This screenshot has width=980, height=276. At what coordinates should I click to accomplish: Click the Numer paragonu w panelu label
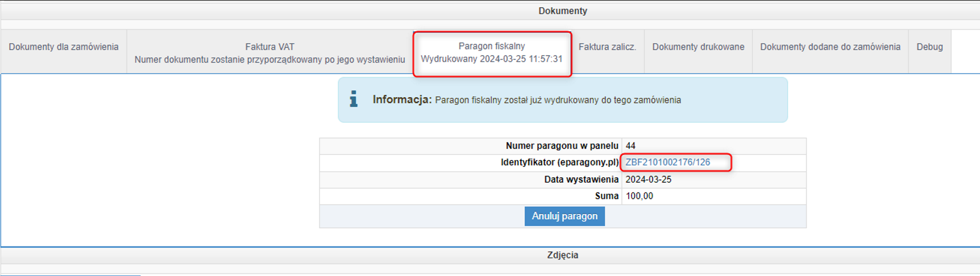click(x=562, y=146)
